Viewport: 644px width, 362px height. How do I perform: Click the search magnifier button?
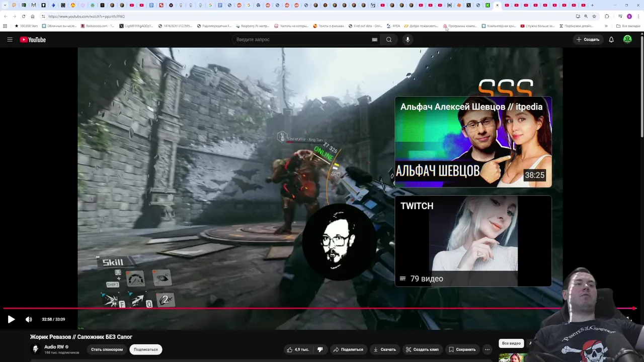389,39
